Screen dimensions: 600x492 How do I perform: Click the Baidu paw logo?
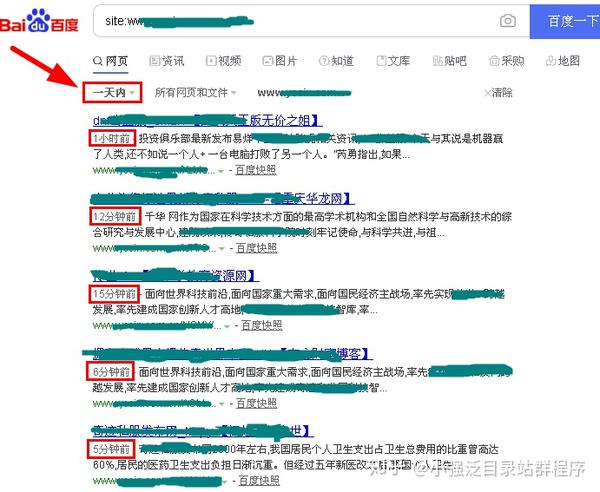pyautogui.click(x=39, y=21)
